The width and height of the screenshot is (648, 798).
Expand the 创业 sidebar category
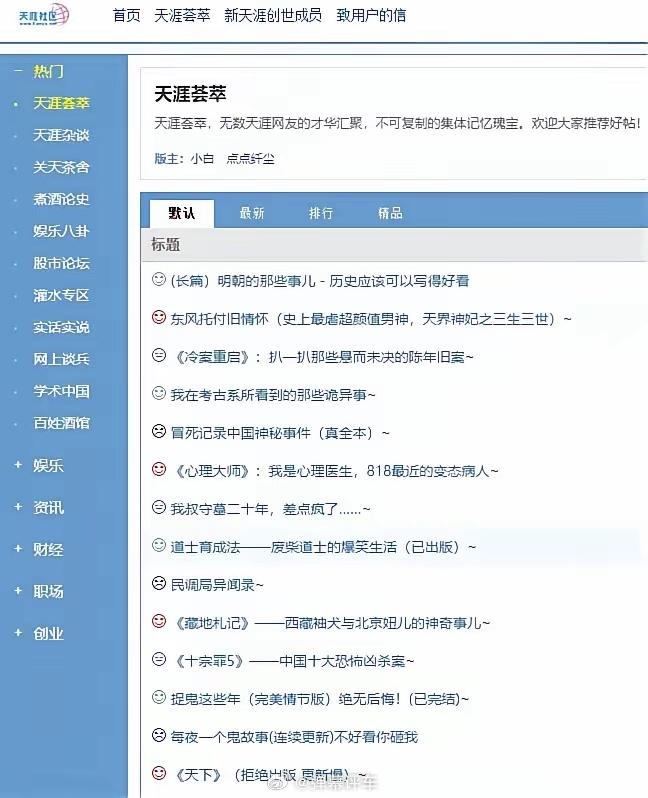[x=18, y=633]
